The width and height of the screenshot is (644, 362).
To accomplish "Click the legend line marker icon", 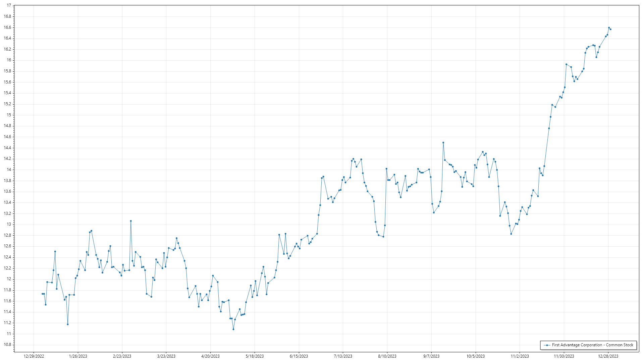I will [x=547, y=345].
